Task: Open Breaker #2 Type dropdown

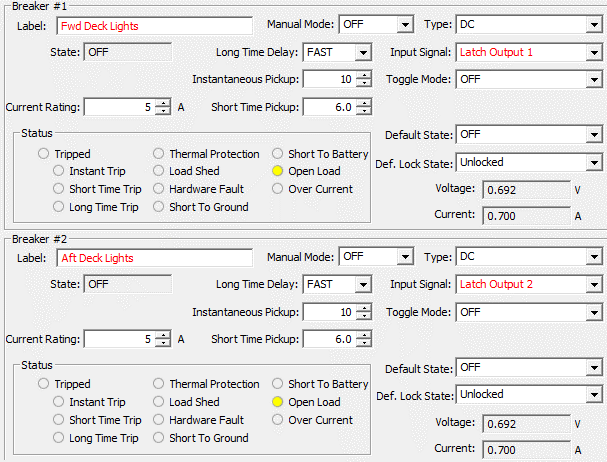Action: point(593,257)
